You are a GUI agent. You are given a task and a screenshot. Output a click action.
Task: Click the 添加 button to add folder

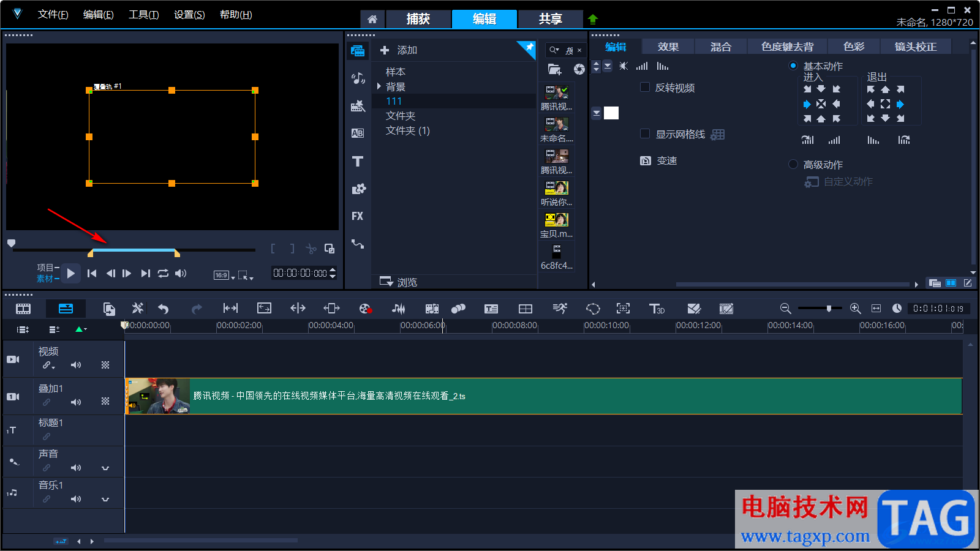(x=399, y=50)
